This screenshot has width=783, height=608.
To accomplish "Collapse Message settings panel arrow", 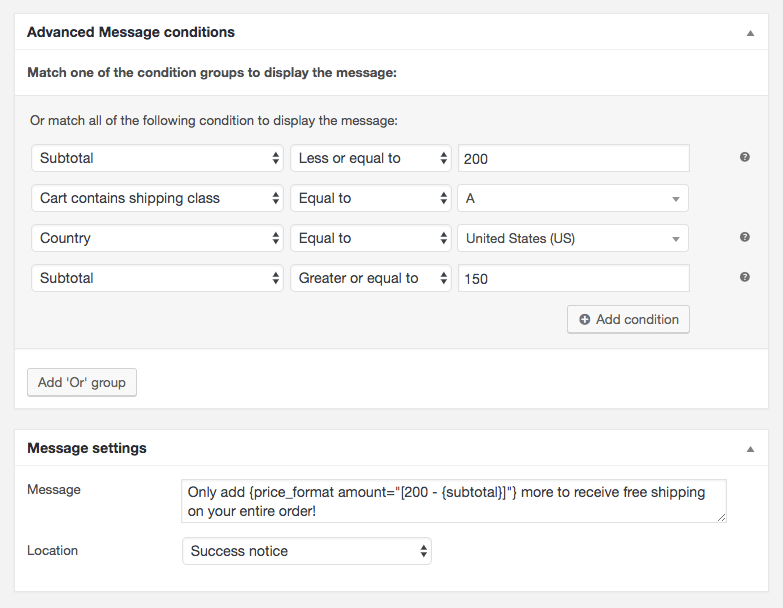I will point(750,449).
